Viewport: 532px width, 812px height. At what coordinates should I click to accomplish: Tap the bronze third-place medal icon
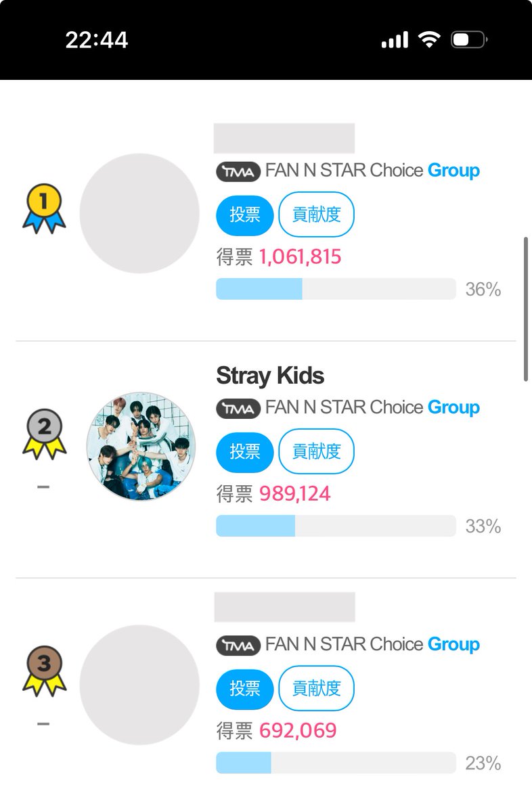coord(44,671)
